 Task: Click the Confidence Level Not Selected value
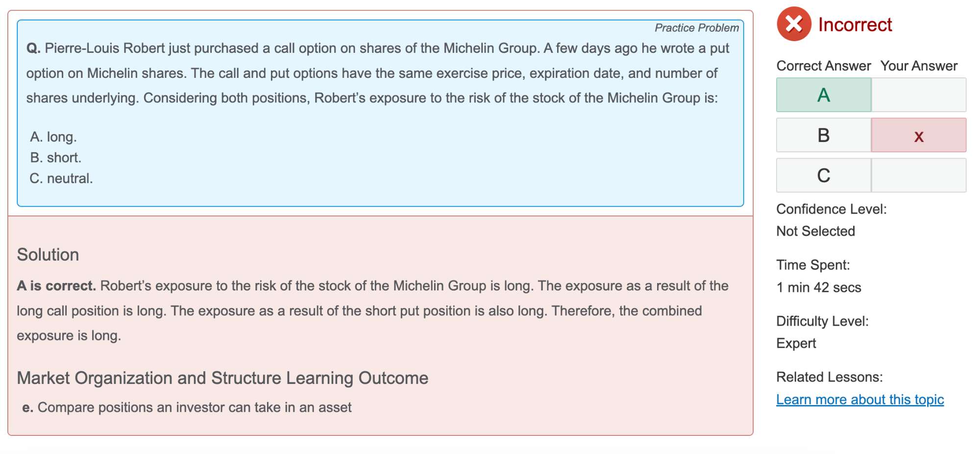point(815,231)
